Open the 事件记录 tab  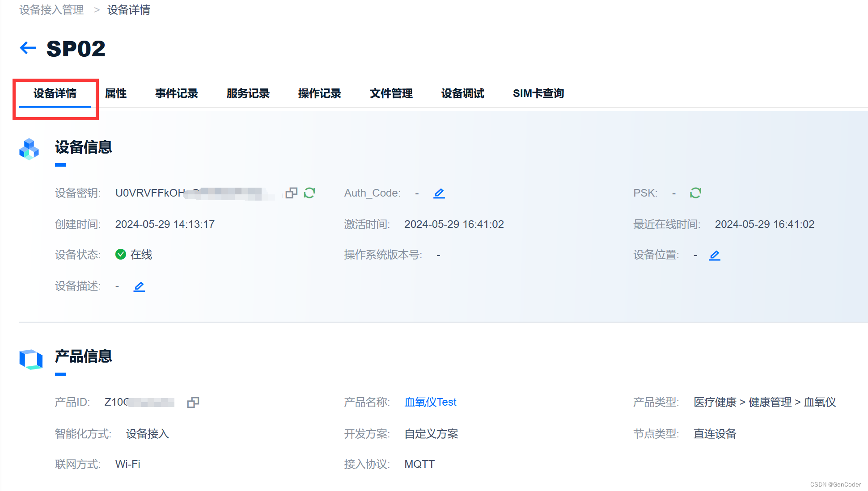(x=177, y=93)
